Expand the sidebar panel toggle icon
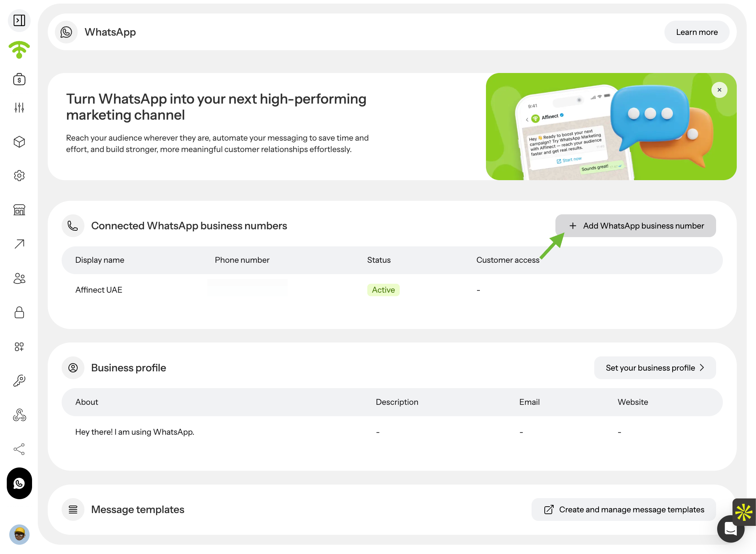Viewport: 756px width, 554px height. coord(19,20)
